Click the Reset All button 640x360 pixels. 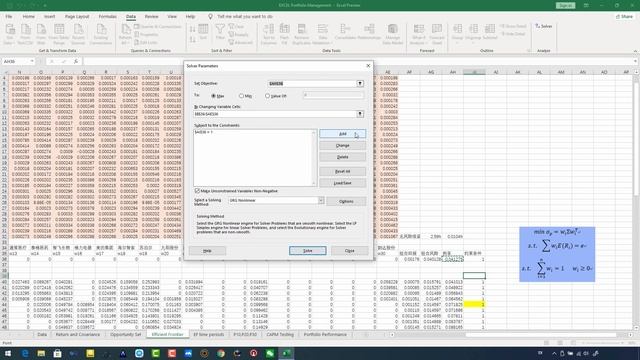342,171
